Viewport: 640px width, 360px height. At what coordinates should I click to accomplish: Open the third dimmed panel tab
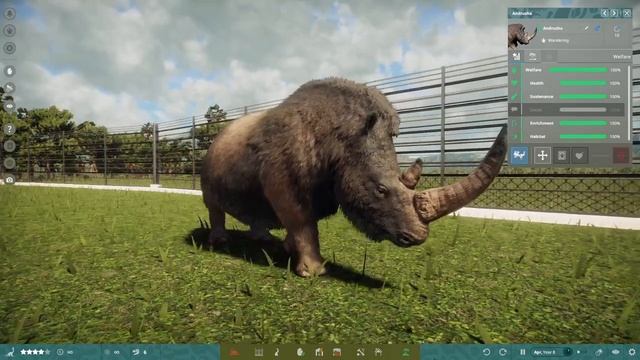click(x=549, y=56)
